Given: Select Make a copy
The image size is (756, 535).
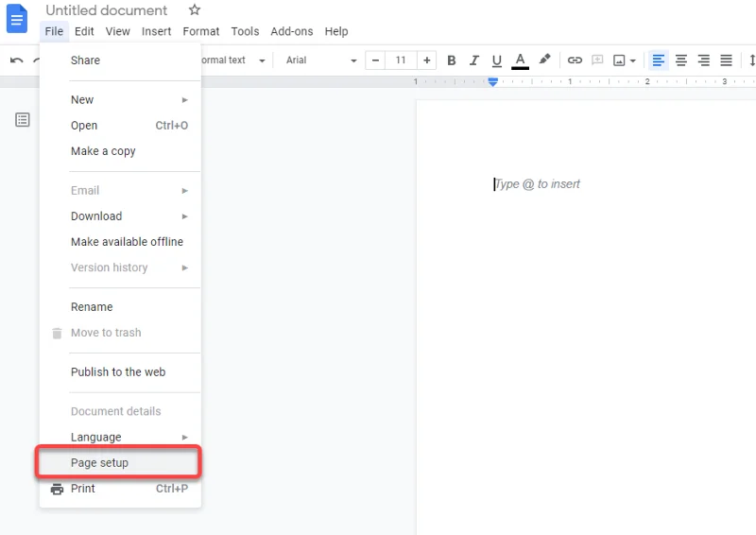Looking at the screenshot, I should tap(120, 151).
